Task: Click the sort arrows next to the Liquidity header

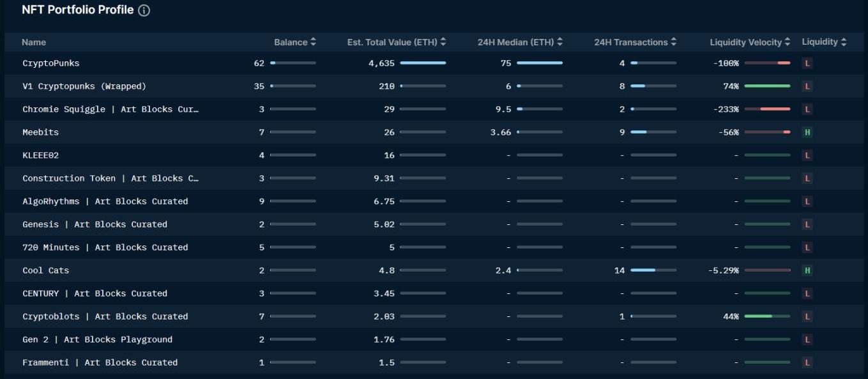Action: coord(844,42)
